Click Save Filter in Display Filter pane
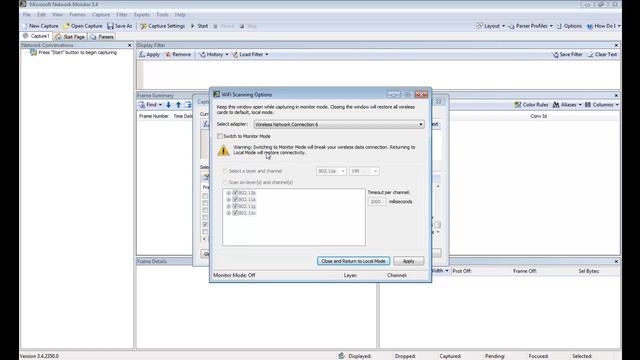 [567, 54]
